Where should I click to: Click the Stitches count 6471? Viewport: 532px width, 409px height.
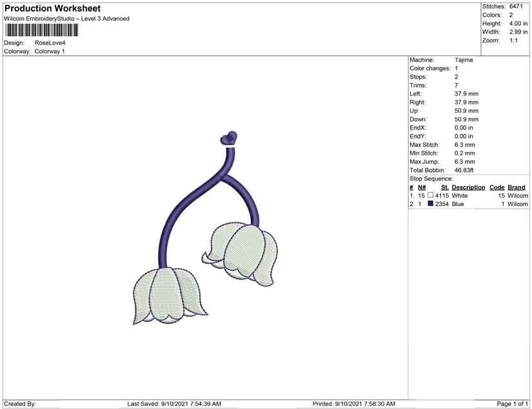[x=516, y=6]
